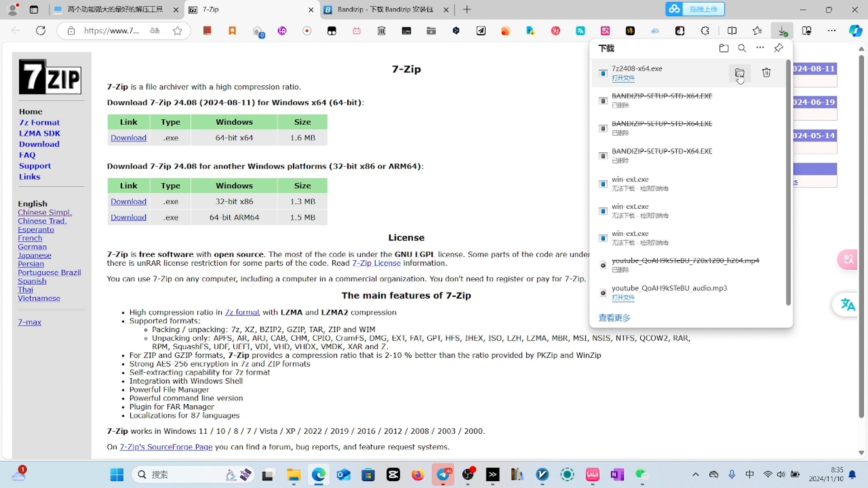Open downloads folder icon in downloads panel
Screen dimensions: 868x488
[724, 48]
